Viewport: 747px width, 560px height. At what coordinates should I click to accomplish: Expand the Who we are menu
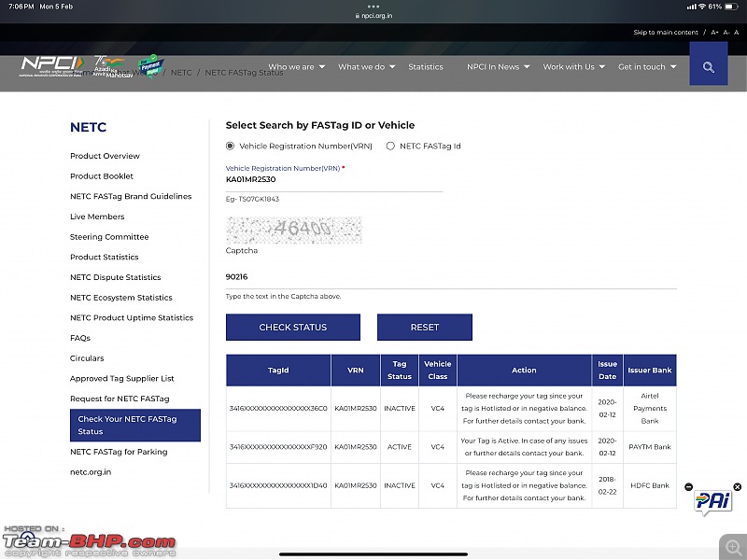(297, 66)
